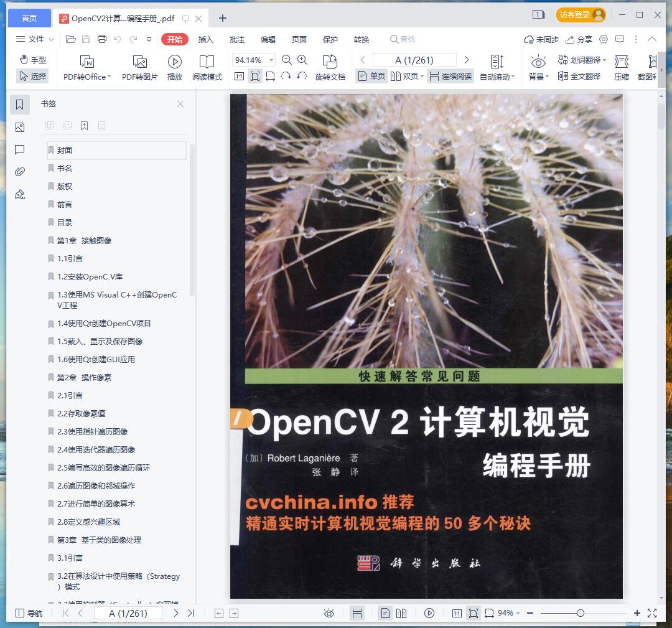Set actual size 1:1 in toolbar
This screenshot has height=628, width=672.
239,77
